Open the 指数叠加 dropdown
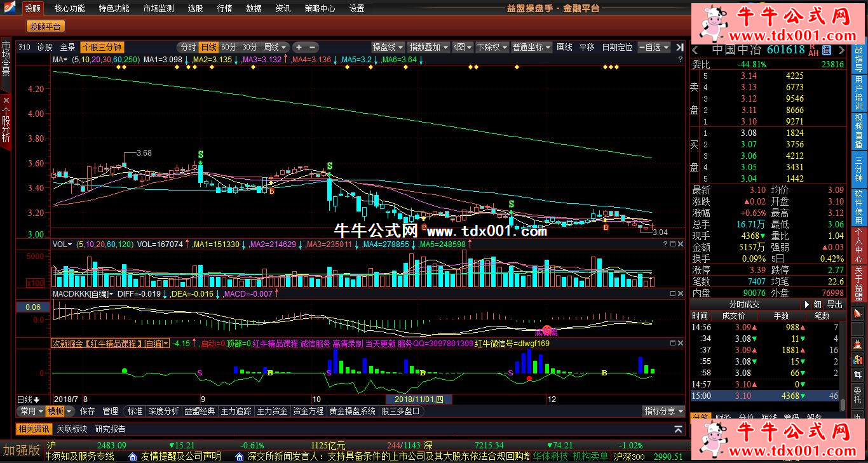 [428, 47]
